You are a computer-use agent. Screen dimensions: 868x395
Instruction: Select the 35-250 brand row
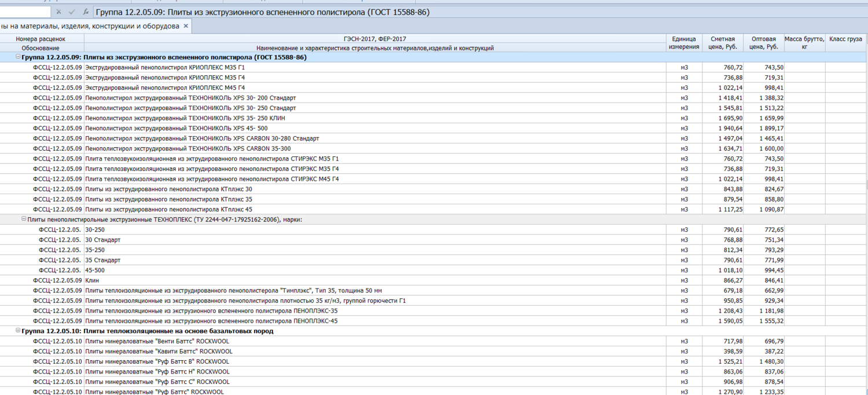pos(95,250)
